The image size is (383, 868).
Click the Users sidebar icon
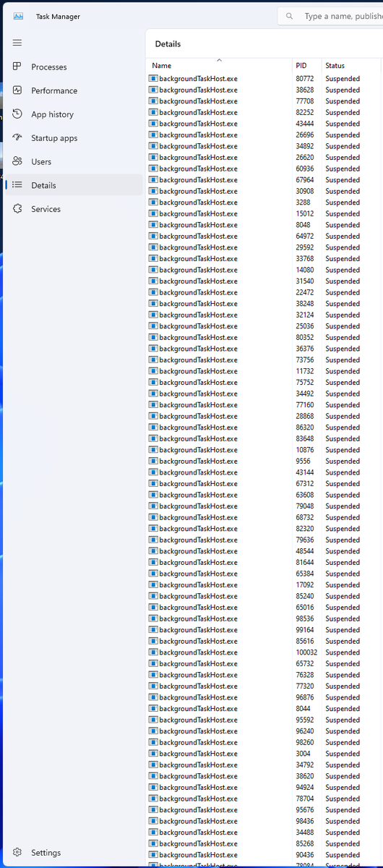(17, 161)
